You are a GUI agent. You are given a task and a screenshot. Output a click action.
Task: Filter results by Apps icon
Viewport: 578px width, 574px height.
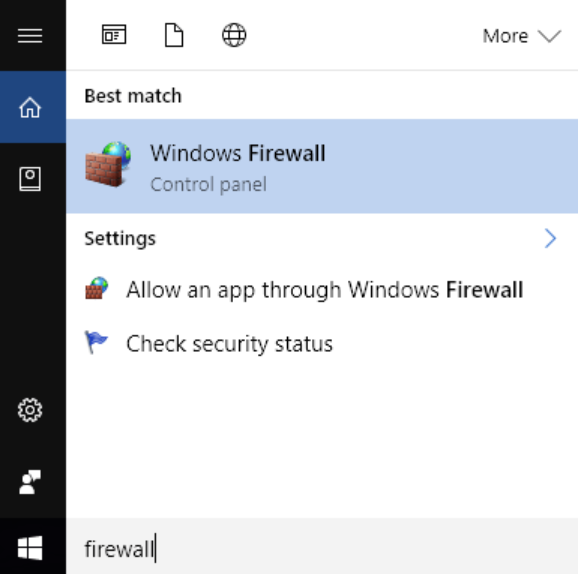tap(114, 35)
